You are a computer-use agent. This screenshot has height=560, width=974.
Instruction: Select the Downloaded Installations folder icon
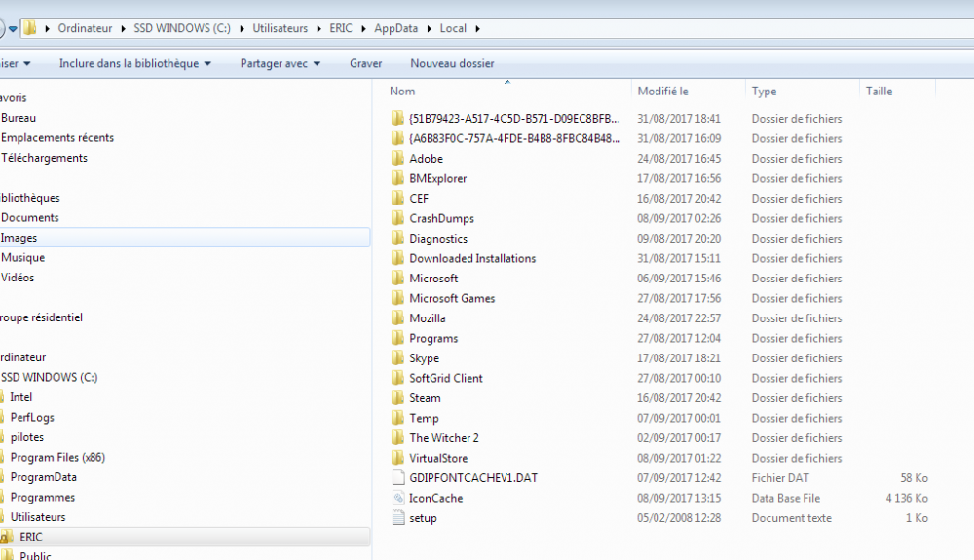(x=397, y=258)
